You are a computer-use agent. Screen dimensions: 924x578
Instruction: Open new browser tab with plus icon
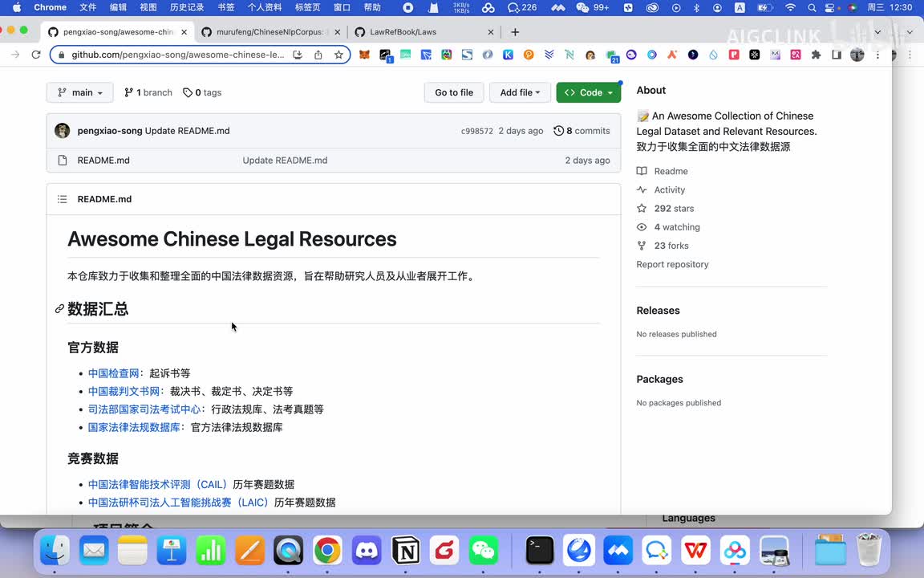click(x=515, y=32)
